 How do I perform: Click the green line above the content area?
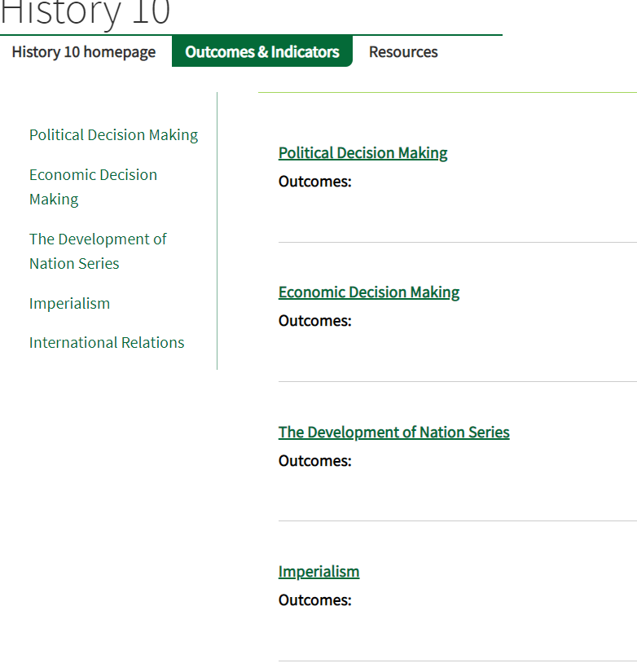tap(447, 92)
